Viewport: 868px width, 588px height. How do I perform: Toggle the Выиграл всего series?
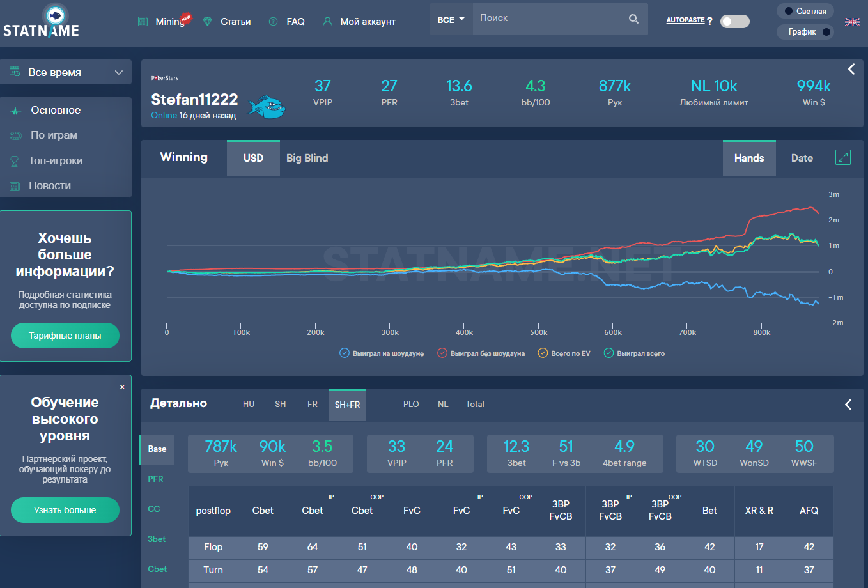click(x=635, y=353)
